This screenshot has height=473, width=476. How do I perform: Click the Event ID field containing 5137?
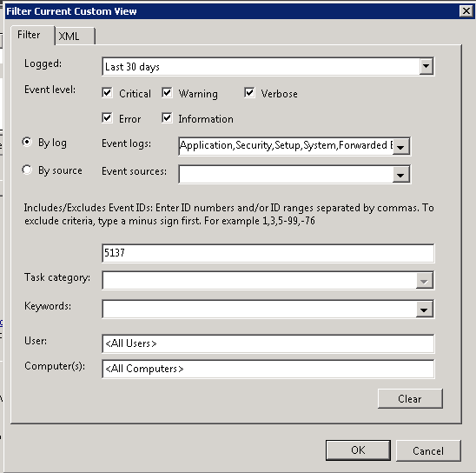coord(268,253)
